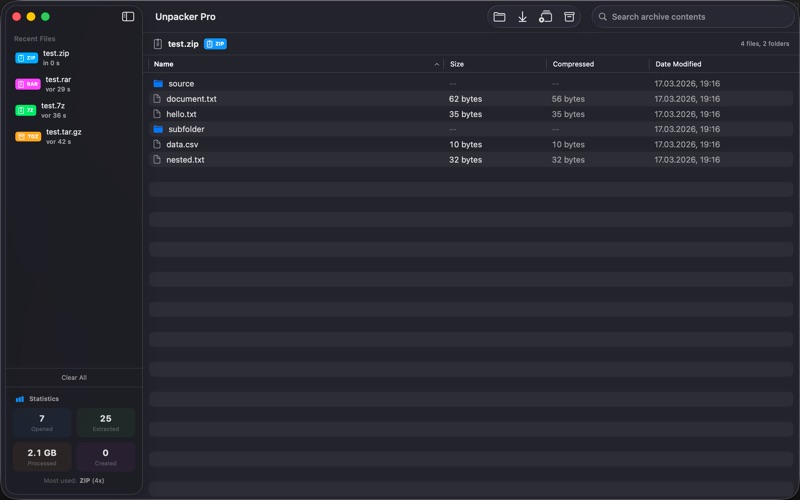Click the document.txt file icon

pos(157,98)
